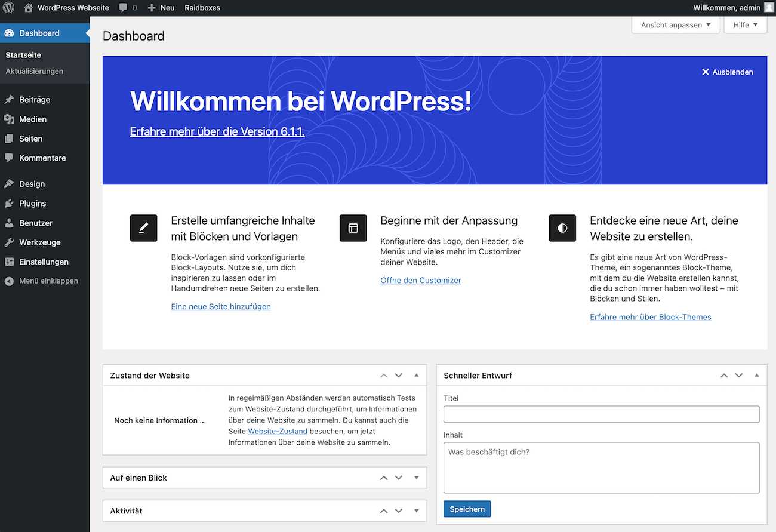Open Erfahre mehr über Block-Themes link
The height and width of the screenshot is (532, 776).
pyautogui.click(x=651, y=317)
